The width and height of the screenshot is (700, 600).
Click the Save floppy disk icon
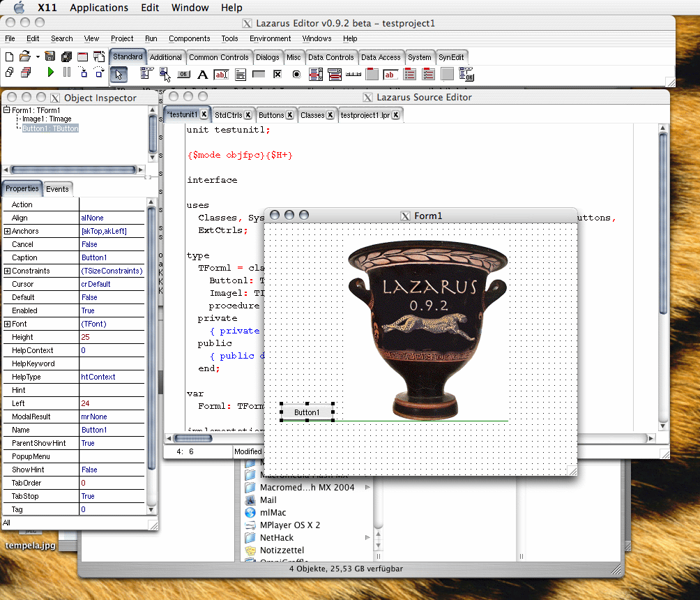pyautogui.click(x=50, y=57)
